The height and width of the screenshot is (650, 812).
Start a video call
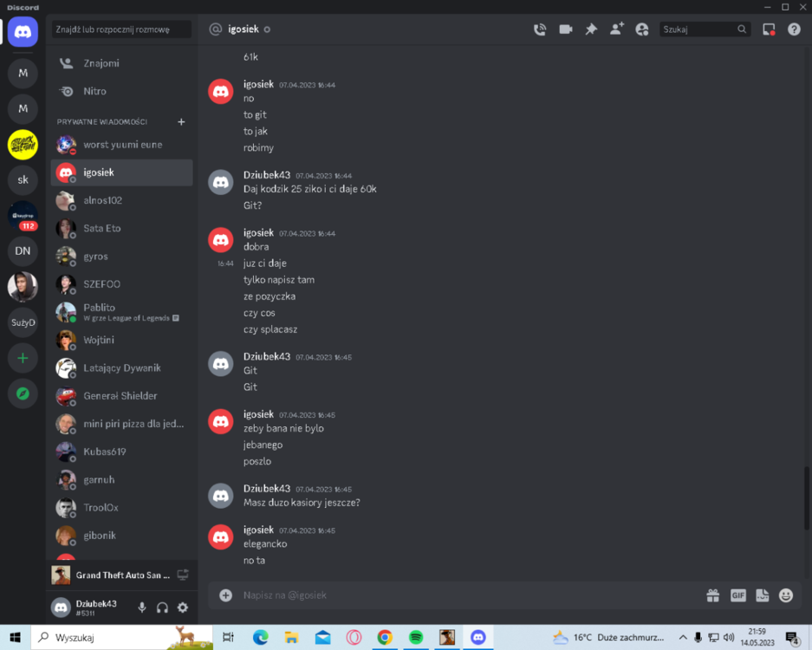point(566,29)
